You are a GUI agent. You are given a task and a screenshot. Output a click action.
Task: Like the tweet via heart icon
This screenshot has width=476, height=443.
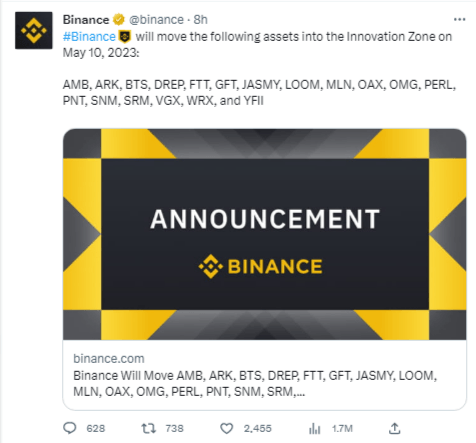pyautogui.click(x=227, y=428)
